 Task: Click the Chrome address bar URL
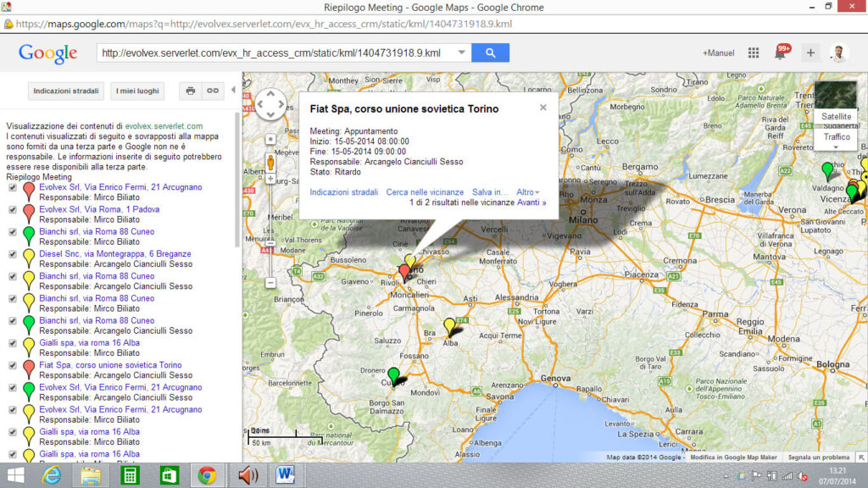pos(264,24)
